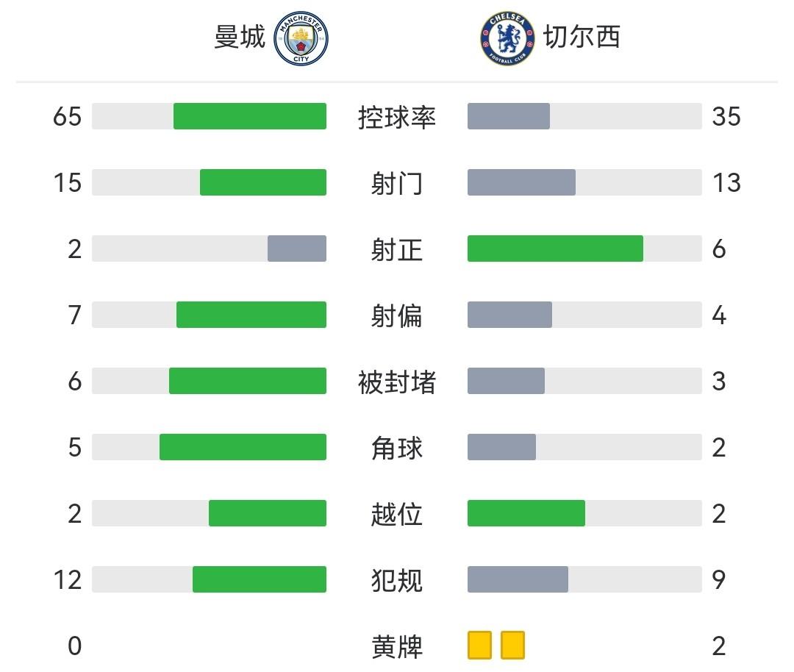The image size is (794, 672).
Task: Click the 控球率 possession label
Action: pyautogui.click(x=397, y=117)
